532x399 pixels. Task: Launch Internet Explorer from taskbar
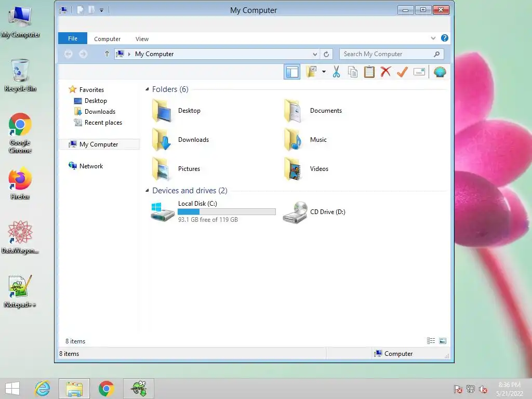[43, 389]
